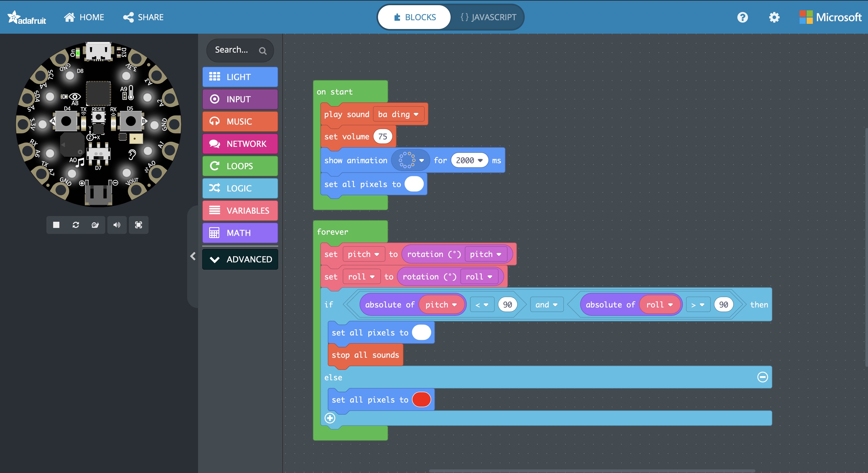Click the RESET button on the board

point(99,118)
